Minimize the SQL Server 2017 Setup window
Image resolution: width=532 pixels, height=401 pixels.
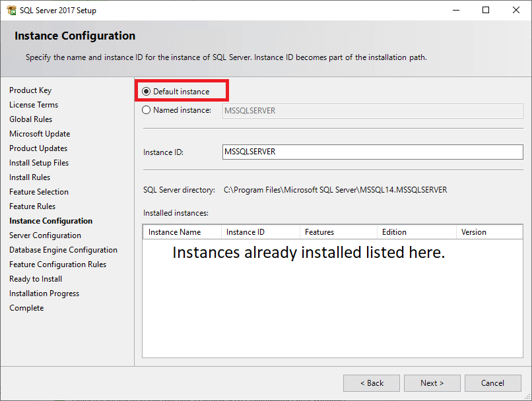pyautogui.click(x=456, y=10)
